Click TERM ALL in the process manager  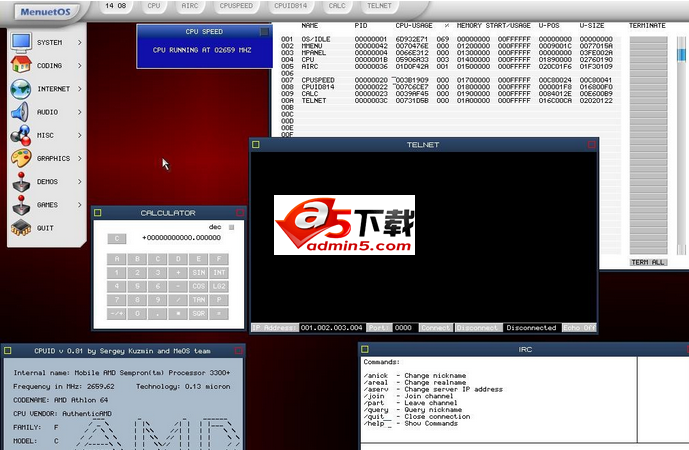[x=649, y=262]
